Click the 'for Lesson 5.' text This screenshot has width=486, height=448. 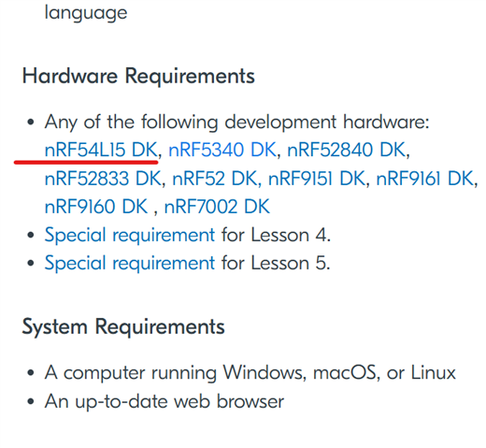[x=276, y=264]
